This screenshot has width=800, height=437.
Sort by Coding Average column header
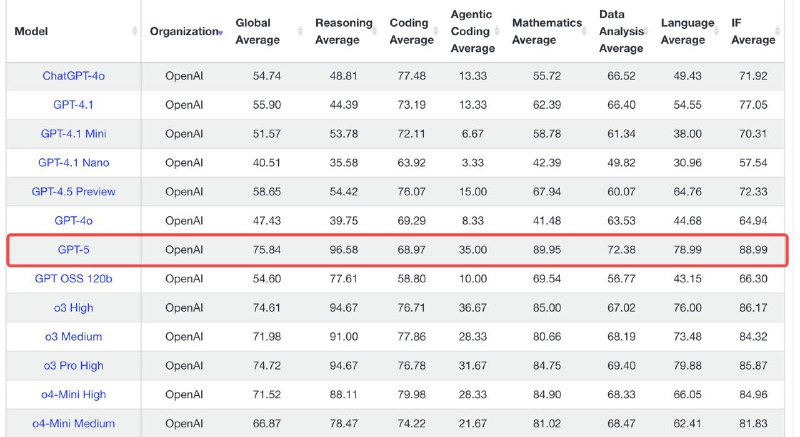point(411,31)
